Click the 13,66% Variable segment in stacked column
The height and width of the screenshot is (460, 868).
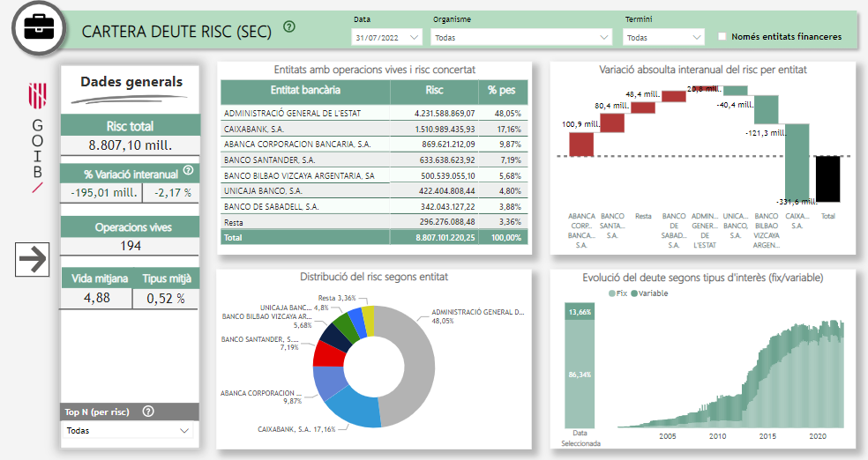coord(580,311)
